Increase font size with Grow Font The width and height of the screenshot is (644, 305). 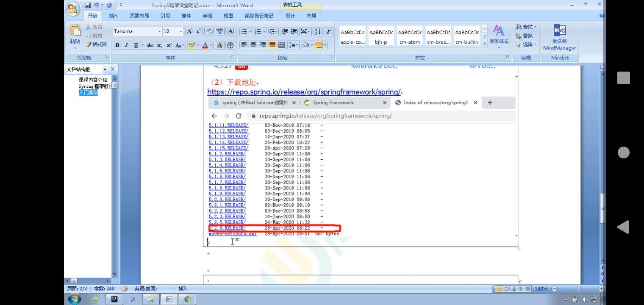(189, 31)
